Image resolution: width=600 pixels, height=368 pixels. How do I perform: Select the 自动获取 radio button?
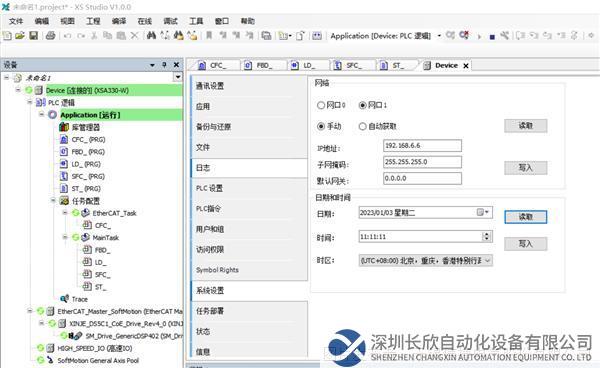[362, 126]
